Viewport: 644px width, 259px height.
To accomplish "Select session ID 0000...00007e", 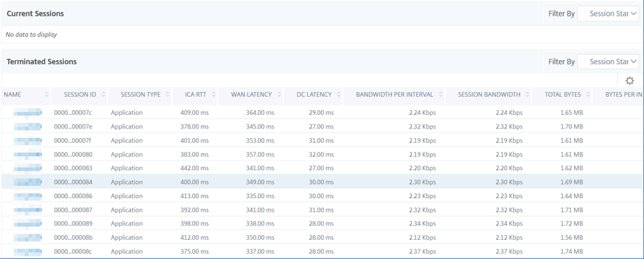I will point(73,126).
